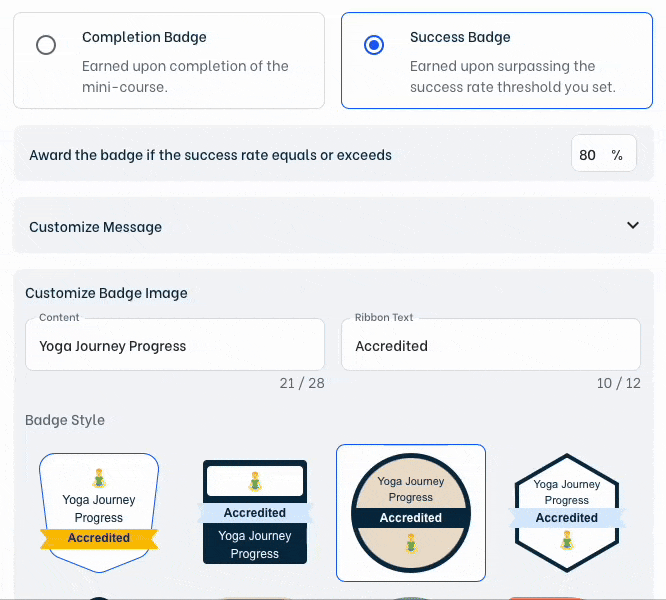Screen dimensions: 666x600
Task: Click the Customize Message header label
Action: (96, 227)
